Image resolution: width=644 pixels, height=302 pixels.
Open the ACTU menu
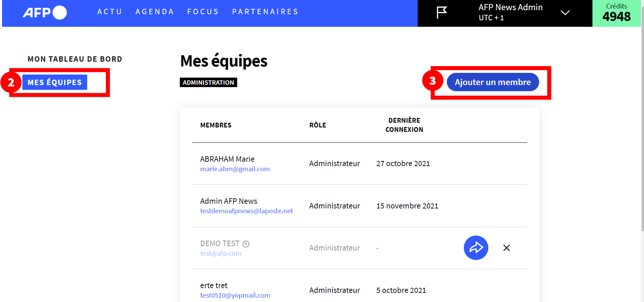[x=110, y=12]
